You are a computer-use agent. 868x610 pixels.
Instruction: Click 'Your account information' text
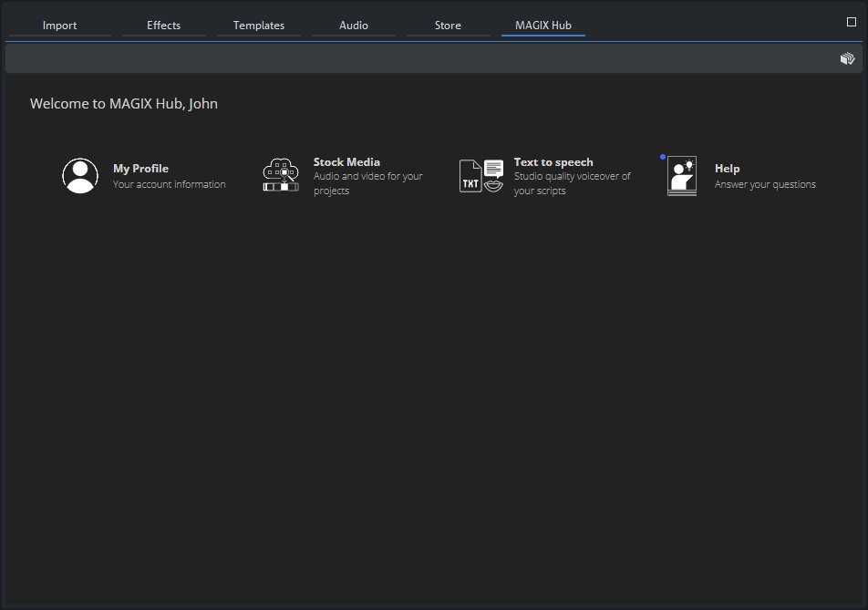point(170,184)
